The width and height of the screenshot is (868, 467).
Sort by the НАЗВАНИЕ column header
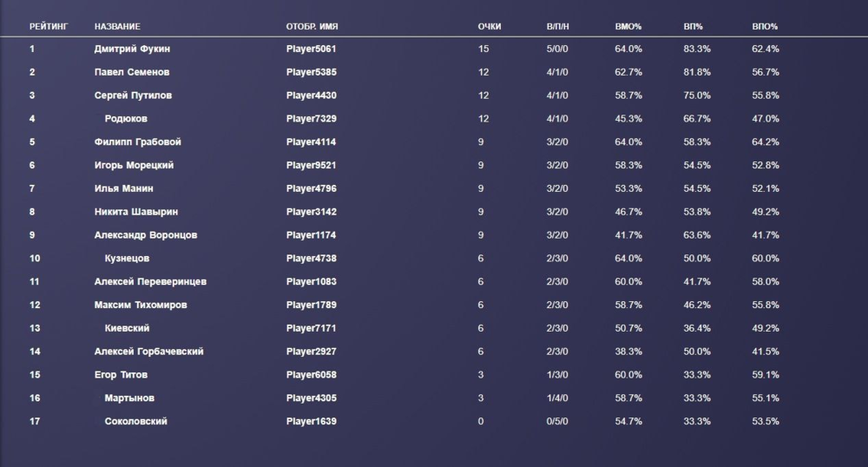click(117, 27)
